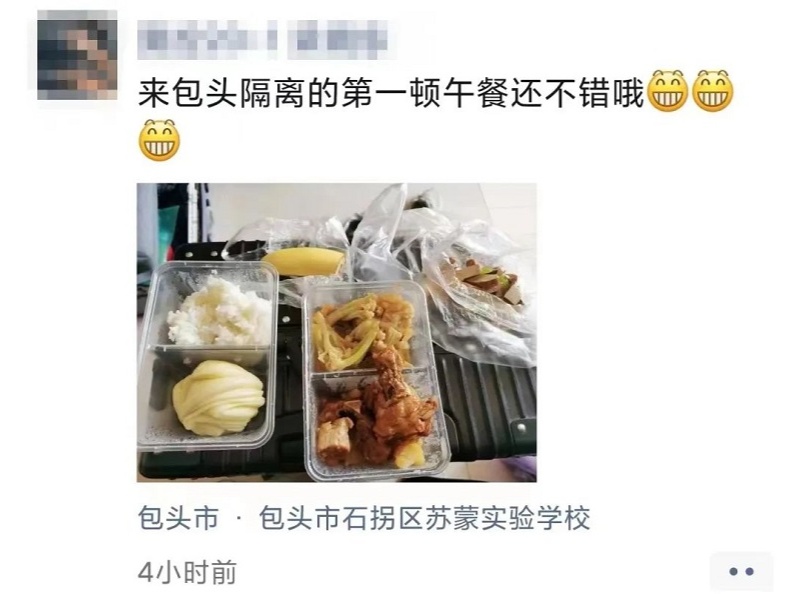This screenshot has width=796, height=594.
Task: Select the 4小时前 timestamp
Action: click(187, 572)
